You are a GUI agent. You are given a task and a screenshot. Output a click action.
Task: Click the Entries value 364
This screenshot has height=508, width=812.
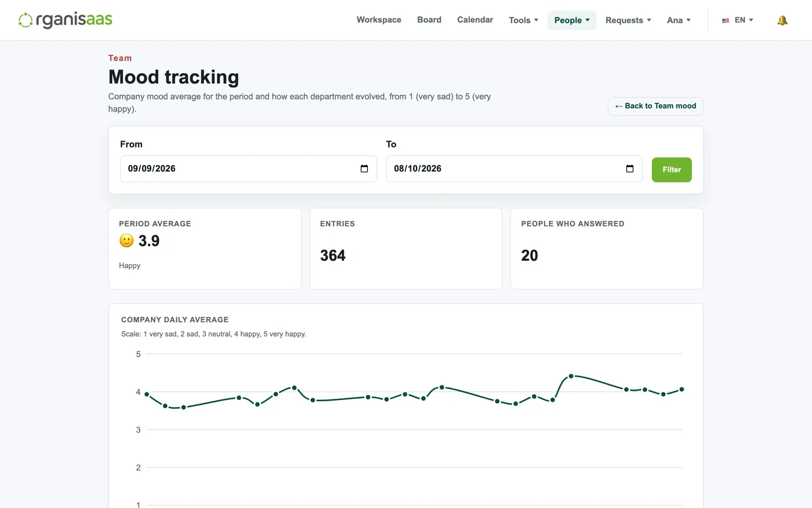(333, 255)
